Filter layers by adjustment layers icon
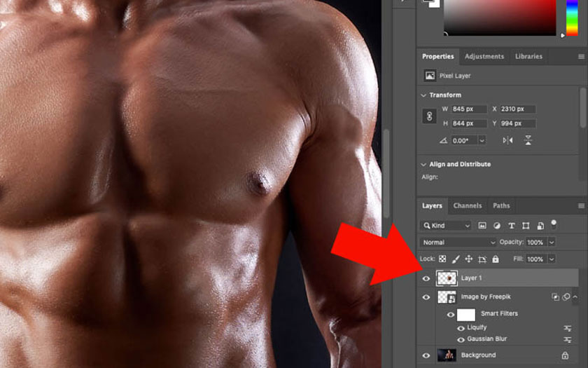 pos(497,225)
